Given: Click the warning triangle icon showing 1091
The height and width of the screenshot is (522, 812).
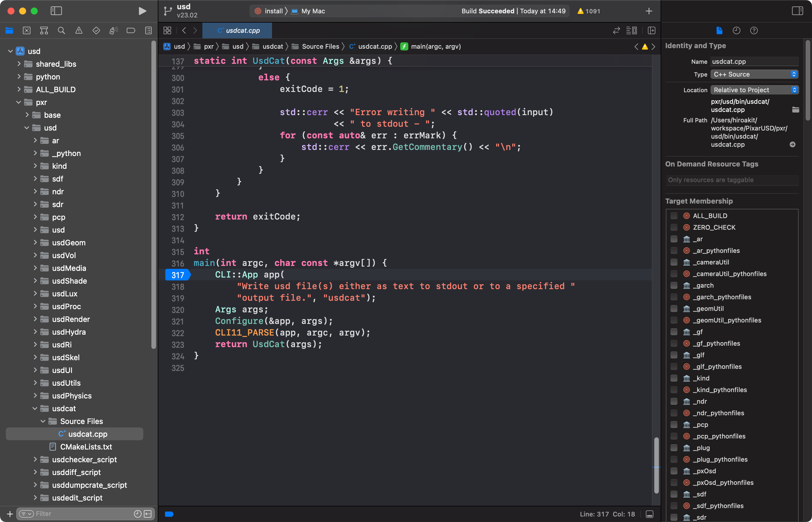Looking at the screenshot, I should pos(581,11).
